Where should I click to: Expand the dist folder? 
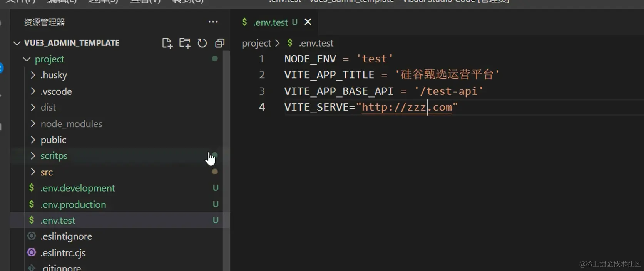click(33, 107)
